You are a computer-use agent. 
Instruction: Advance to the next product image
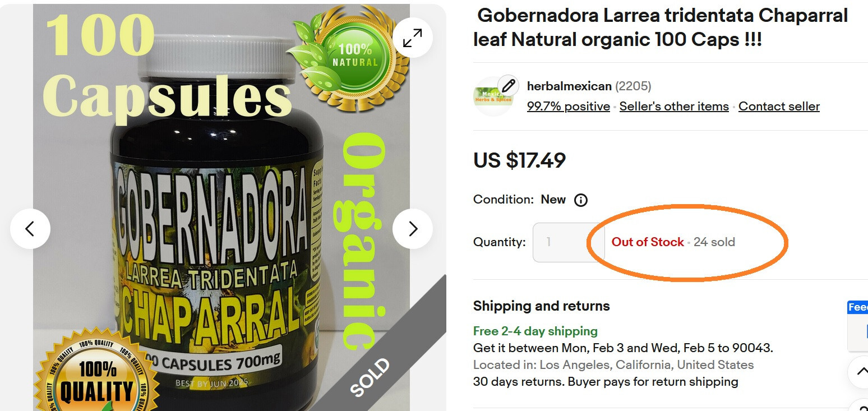click(413, 229)
